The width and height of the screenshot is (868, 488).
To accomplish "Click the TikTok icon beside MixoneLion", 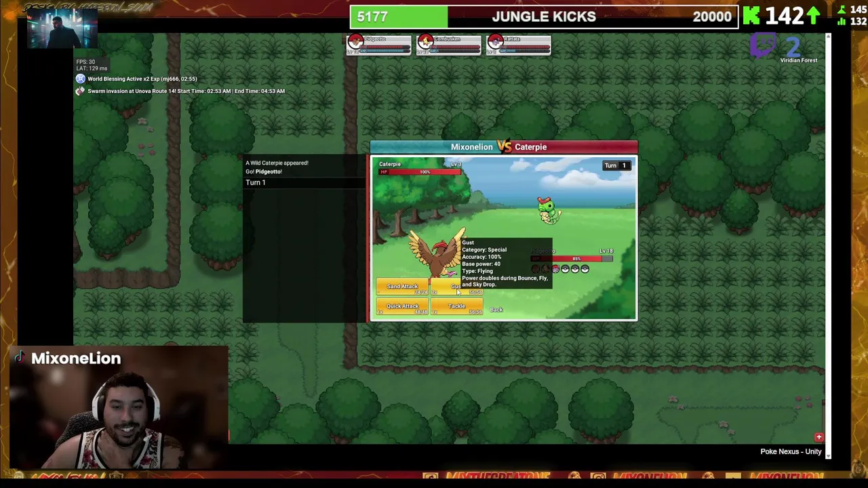I will click(20, 358).
